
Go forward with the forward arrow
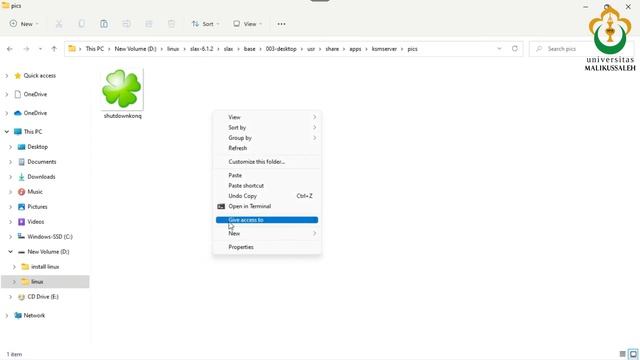tap(26, 49)
